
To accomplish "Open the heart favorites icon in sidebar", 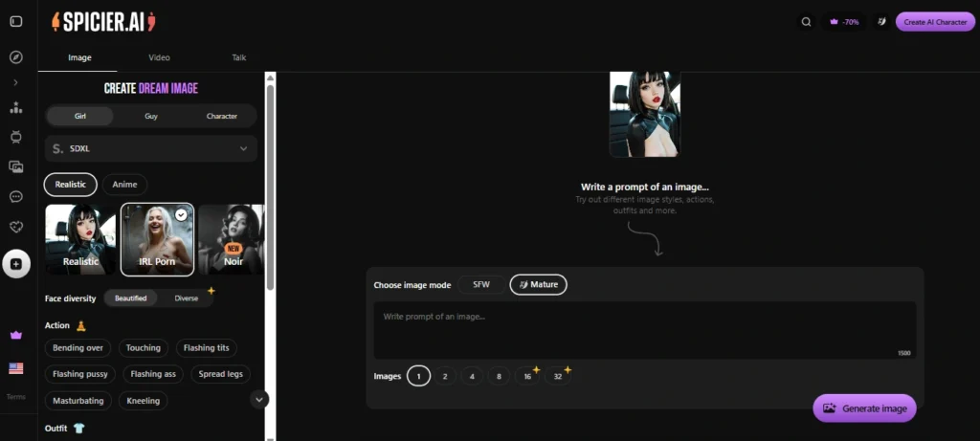I will click(16, 227).
